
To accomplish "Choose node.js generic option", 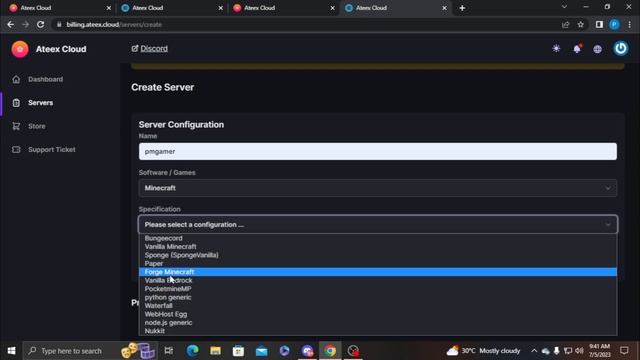I will [x=378, y=322].
